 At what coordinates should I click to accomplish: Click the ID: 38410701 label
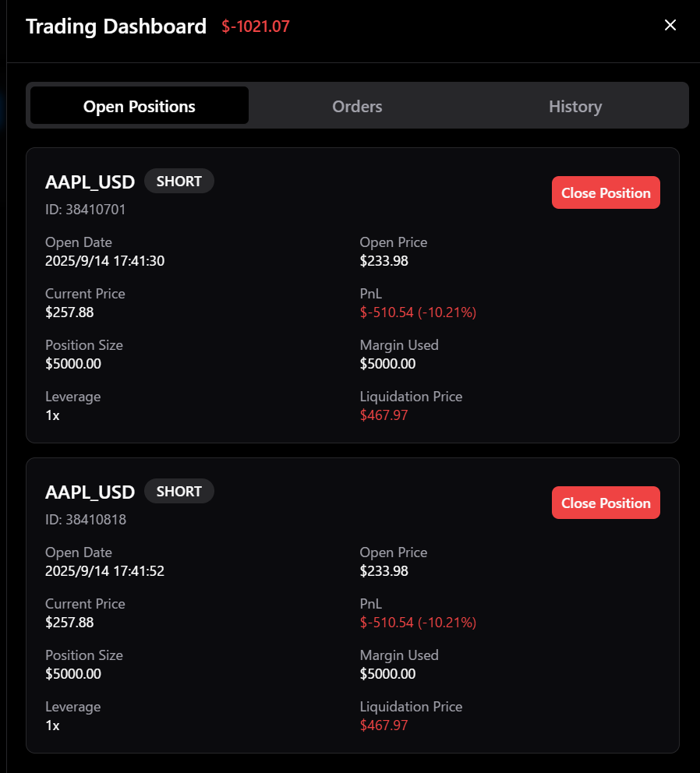point(86,210)
